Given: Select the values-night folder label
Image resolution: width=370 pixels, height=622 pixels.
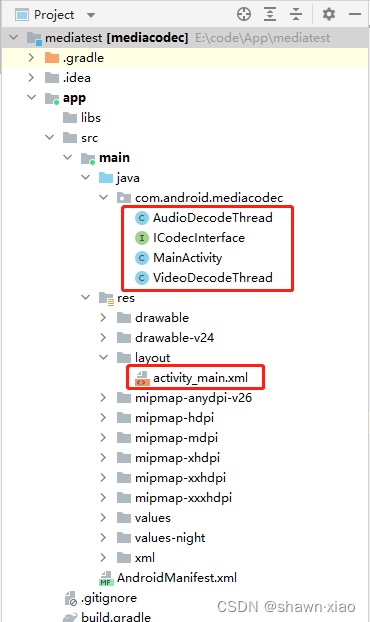Looking at the screenshot, I should click(x=170, y=538).
